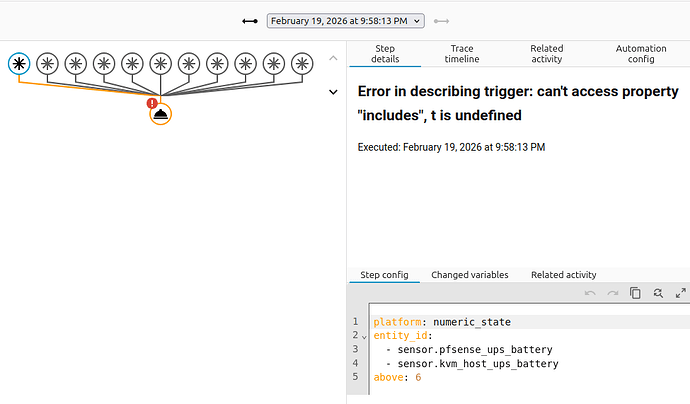Select the eleventh, last trigger node
Viewport: 690px width, 404px height.
pyautogui.click(x=302, y=64)
